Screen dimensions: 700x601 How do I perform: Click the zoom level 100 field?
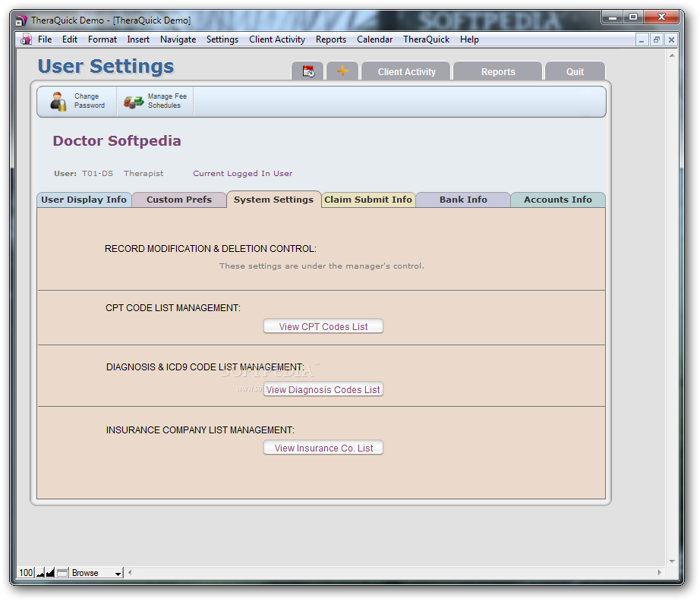tap(26, 572)
